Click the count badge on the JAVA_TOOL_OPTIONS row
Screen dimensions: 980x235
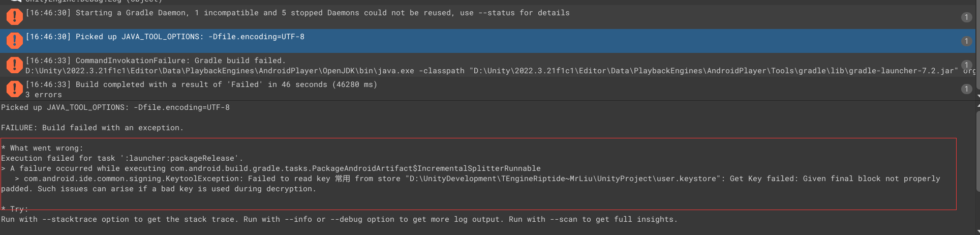coord(966,41)
